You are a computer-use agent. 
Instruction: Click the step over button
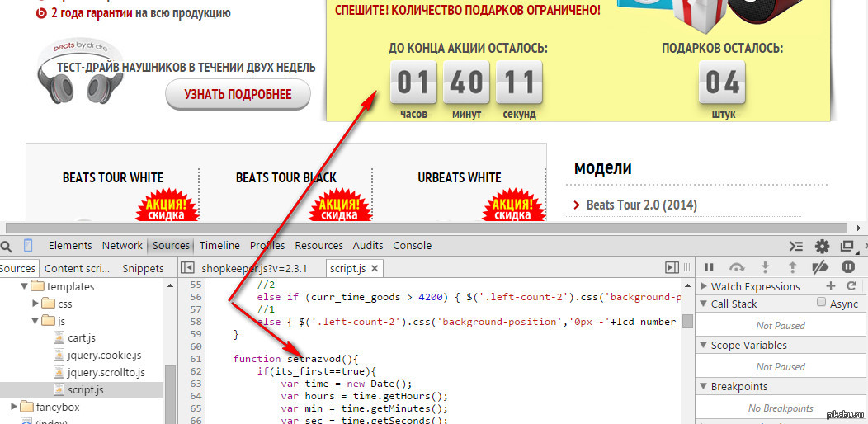point(737,267)
